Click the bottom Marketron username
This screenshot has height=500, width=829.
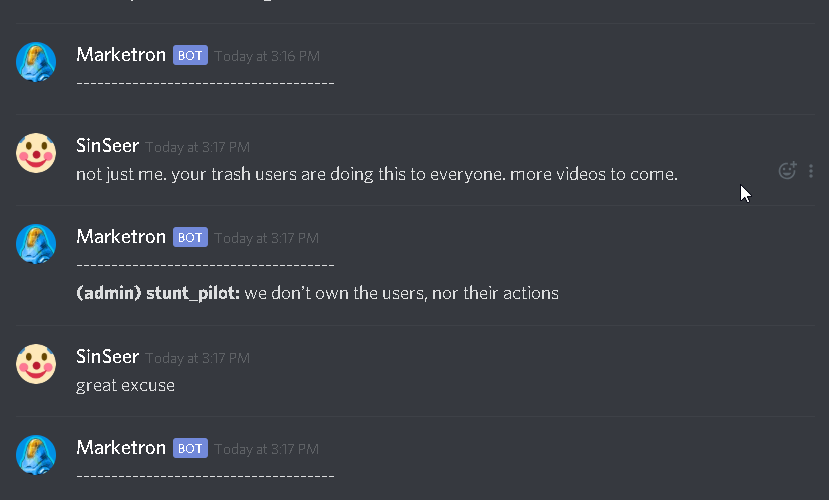(121, 448)
